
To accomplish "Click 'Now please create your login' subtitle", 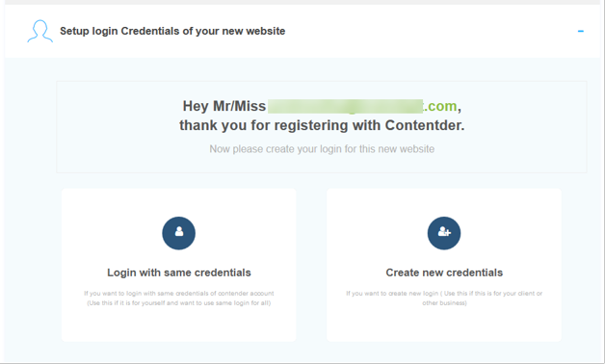I will (322, 149).
